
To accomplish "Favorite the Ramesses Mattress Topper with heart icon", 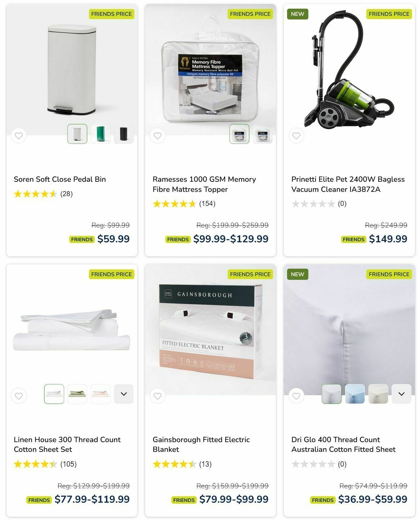I will (x=157, y=136).
